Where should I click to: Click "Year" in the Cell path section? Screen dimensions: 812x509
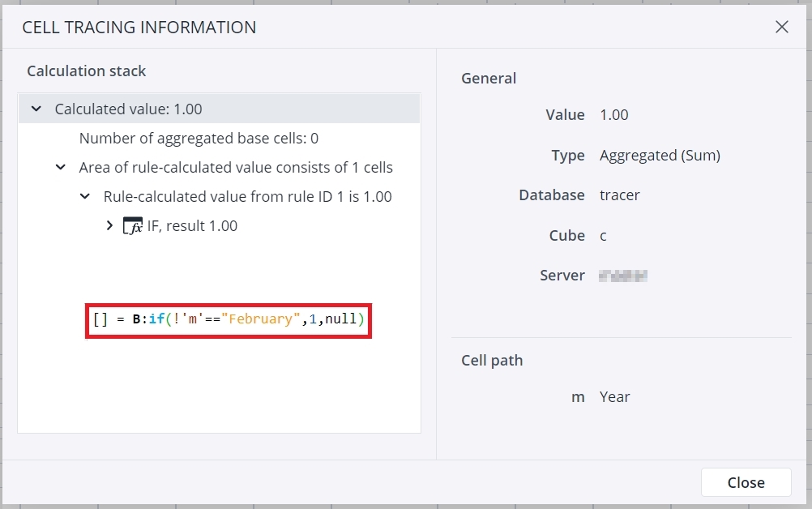[614, 397]
